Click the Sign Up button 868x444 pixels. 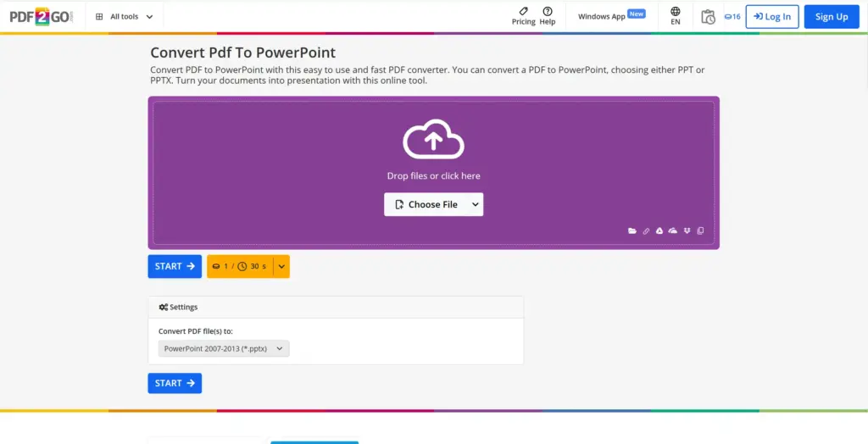832,17
